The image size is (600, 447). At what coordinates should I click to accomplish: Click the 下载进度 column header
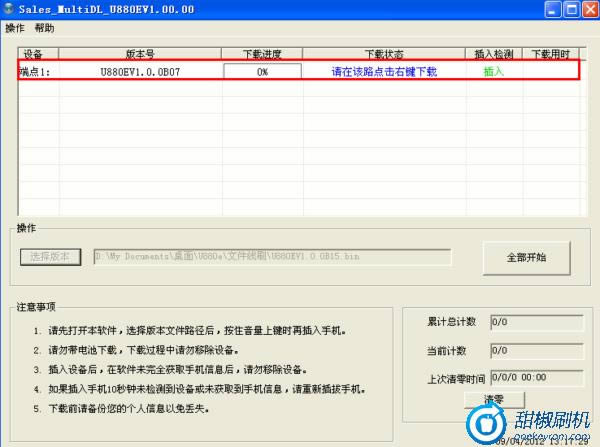[x=262, y=53]
